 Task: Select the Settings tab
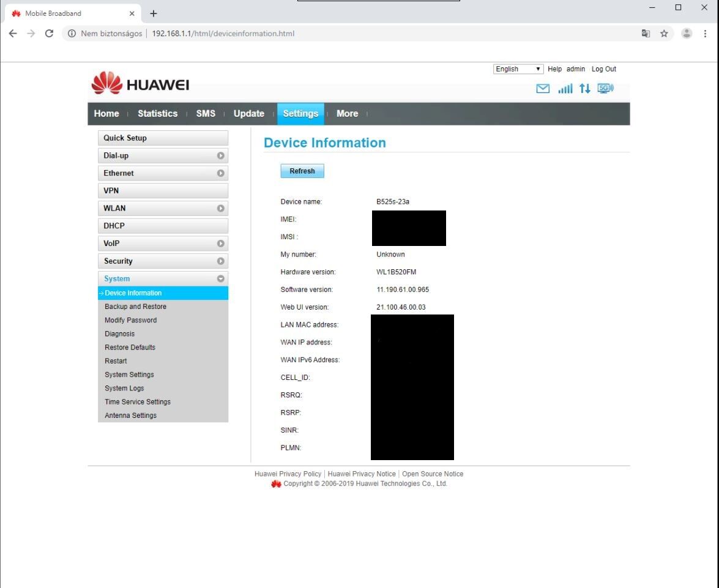[300, 114]
